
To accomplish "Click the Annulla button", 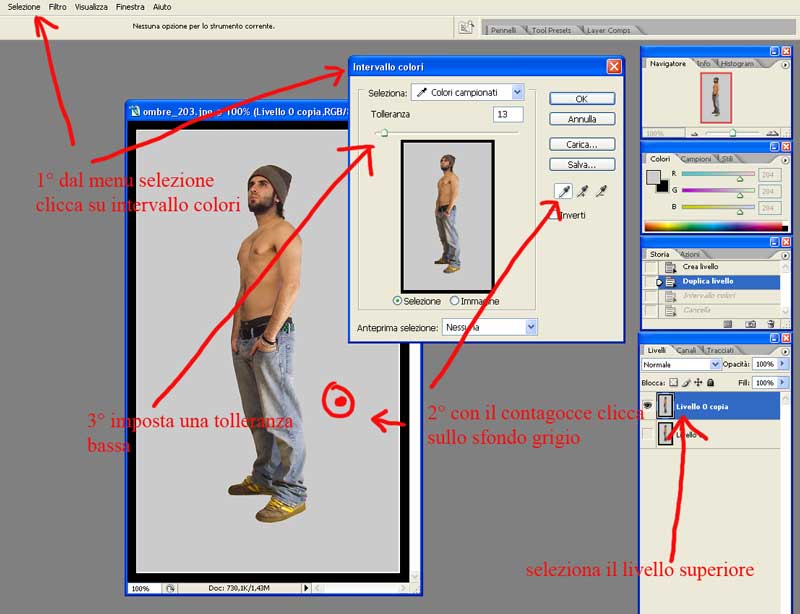I will click(x=582, y=119).
